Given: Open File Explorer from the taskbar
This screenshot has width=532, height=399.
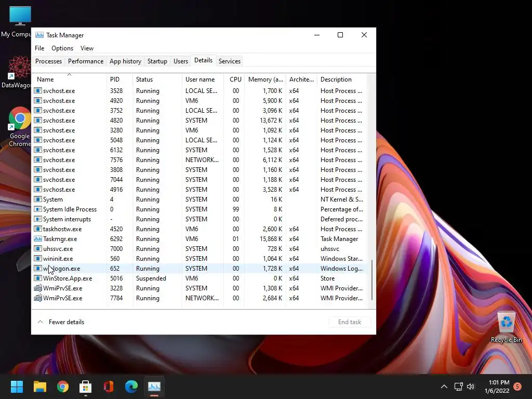Looking at the screenshot, I should click(39, 386).
